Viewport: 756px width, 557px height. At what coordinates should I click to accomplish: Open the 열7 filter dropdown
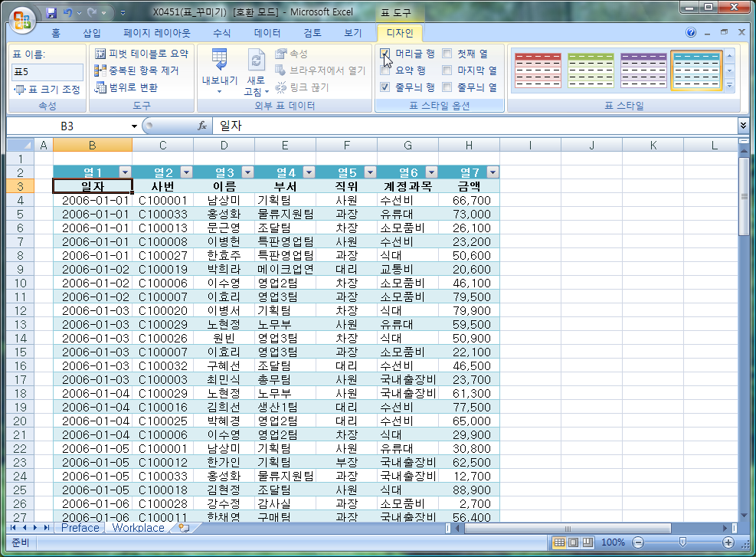point(493,172)
